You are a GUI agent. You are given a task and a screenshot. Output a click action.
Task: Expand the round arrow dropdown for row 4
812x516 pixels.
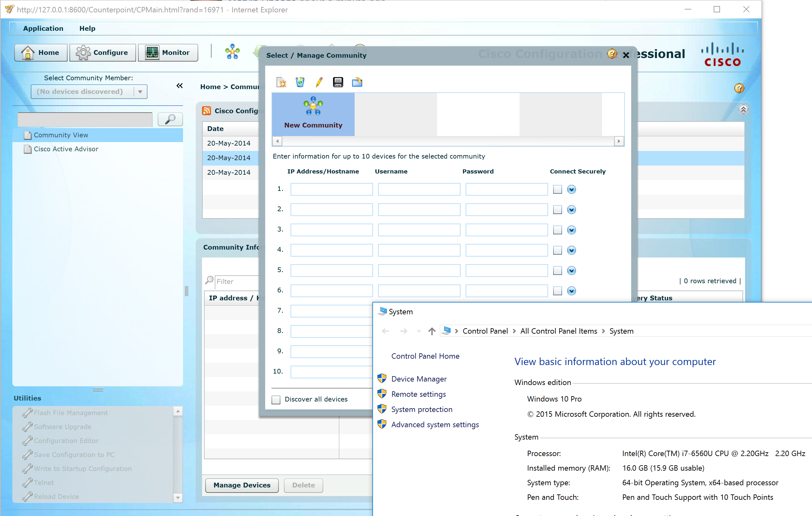[x=571, y=250]
